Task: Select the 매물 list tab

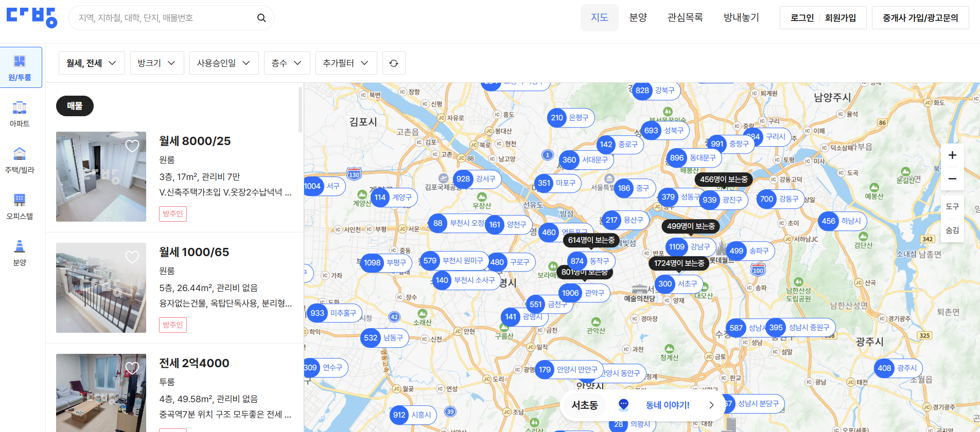Action: click(75, 106)
